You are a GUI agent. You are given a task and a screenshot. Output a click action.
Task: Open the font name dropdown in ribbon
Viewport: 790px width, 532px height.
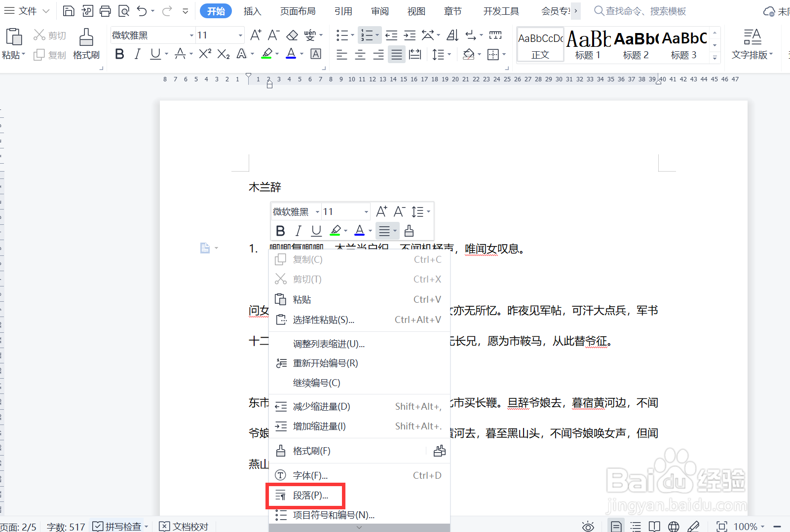point(191,35)
